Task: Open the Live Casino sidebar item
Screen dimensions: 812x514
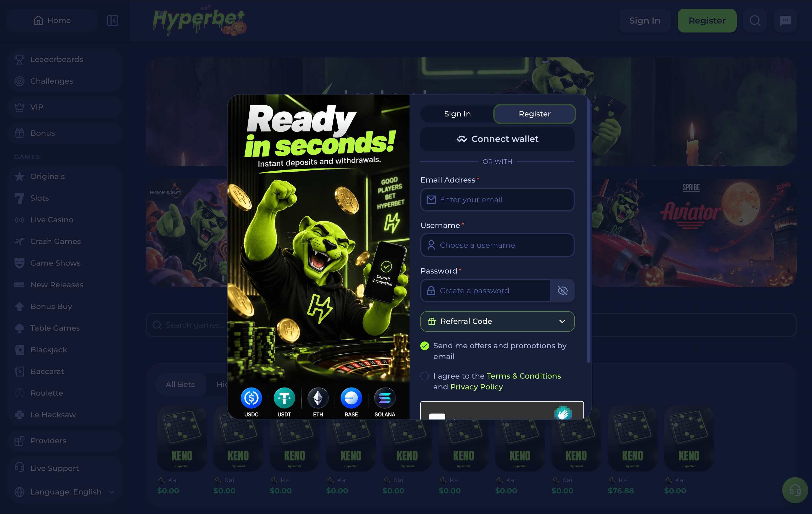Action: 64,220
